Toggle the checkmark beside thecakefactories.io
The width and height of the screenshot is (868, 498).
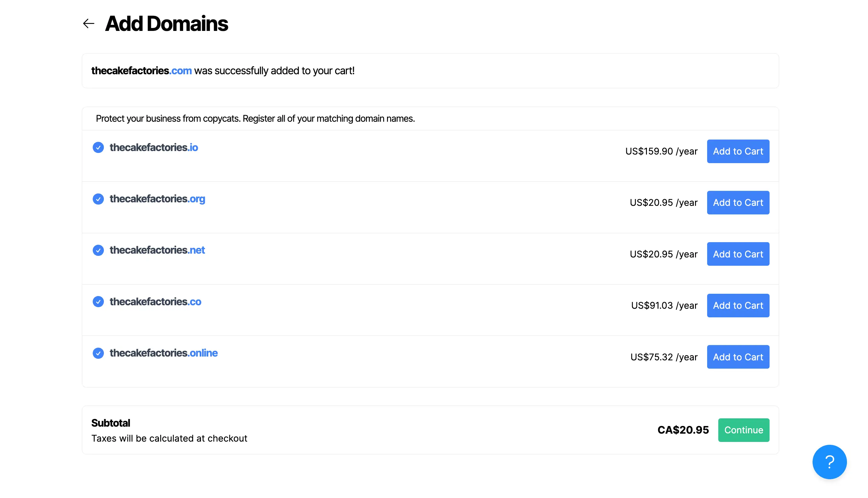[x=98, y=148]
